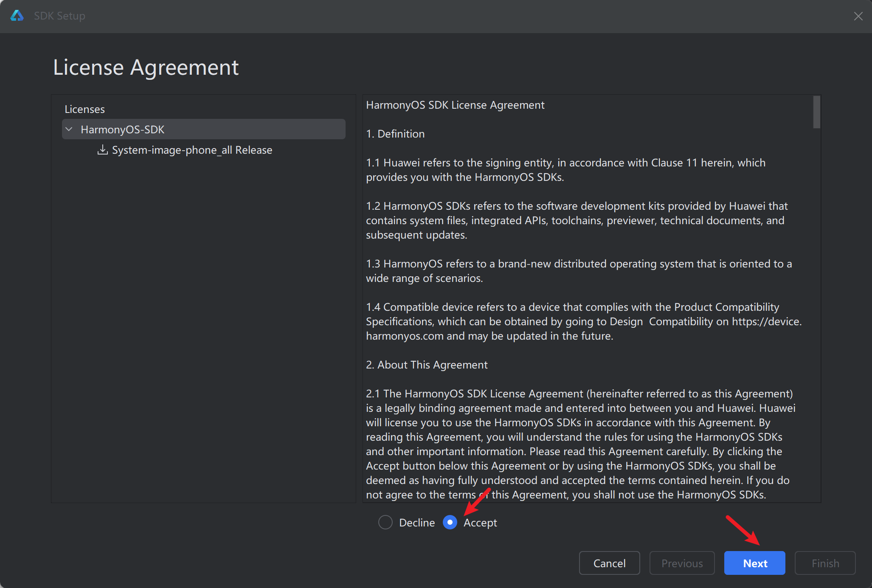Image resolution: width=872 pixels, height=588 pixels.
Task: Click the '2. About This Agreement' section text
Action: (427, 365)
